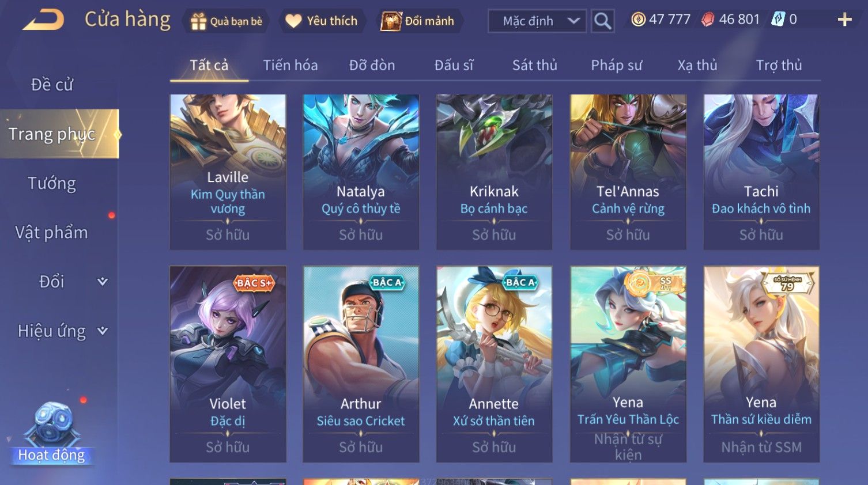
Task: Click the red ruby currency icon
Action: coord(708,20)
